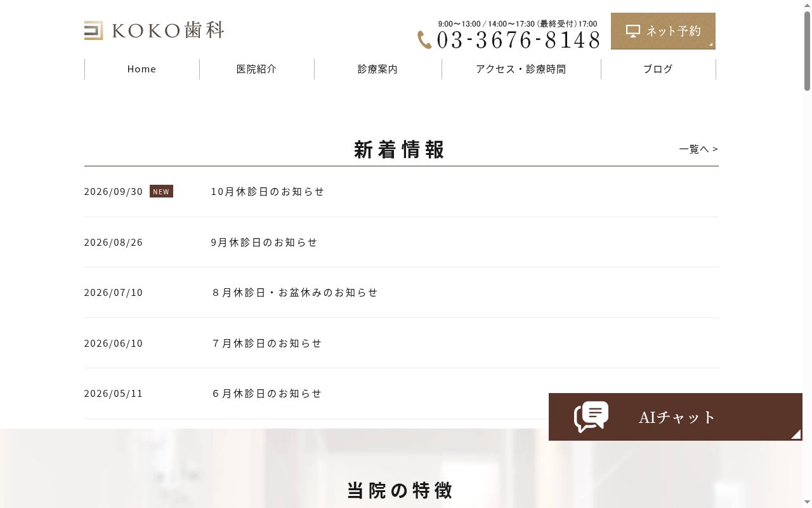Viewport: 812px width, 508px height.
Task: Open the ブログ menu item
Action: (658, 69)
